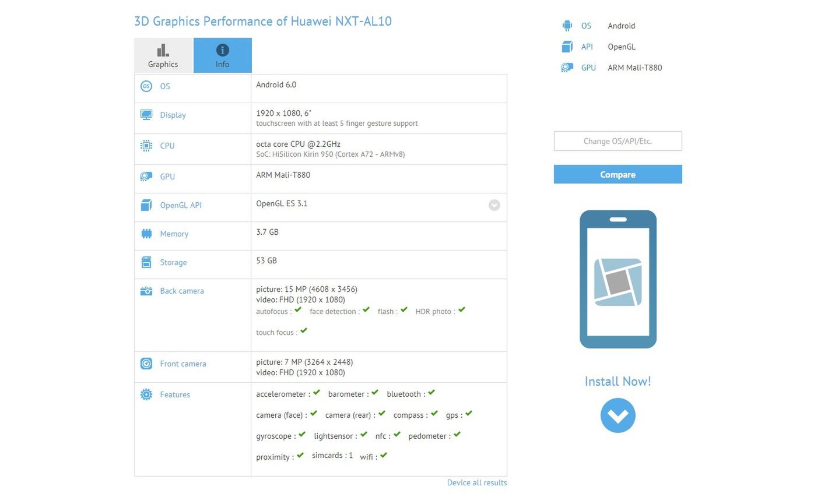Open the Device all results link
This screenshot has width=828, height=504.
[x=477, y=482]
